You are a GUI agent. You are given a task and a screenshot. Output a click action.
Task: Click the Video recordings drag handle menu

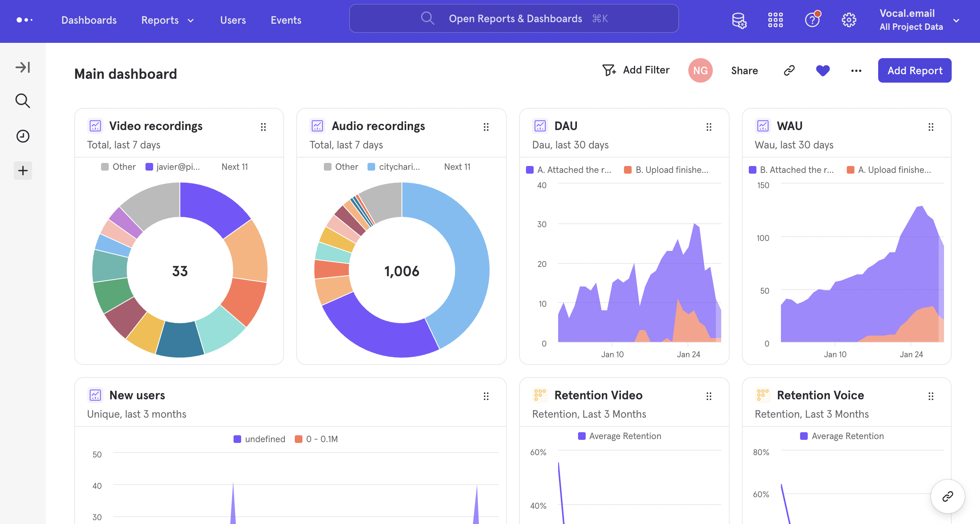(263, 127)
